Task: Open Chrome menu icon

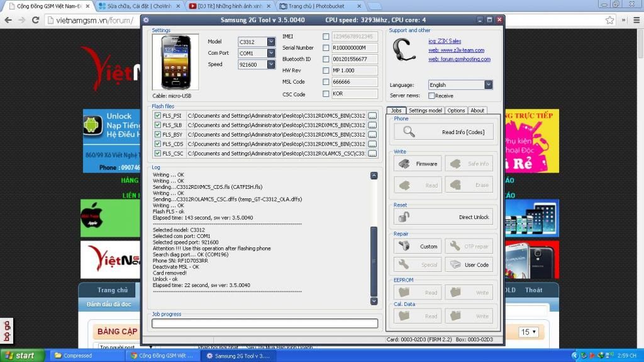Action: [x=636, y=20]
